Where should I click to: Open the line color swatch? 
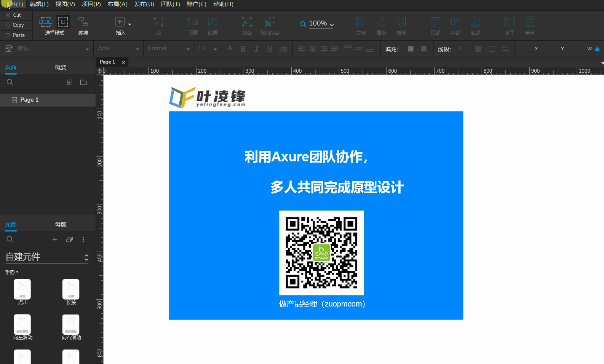click(478, 49)
